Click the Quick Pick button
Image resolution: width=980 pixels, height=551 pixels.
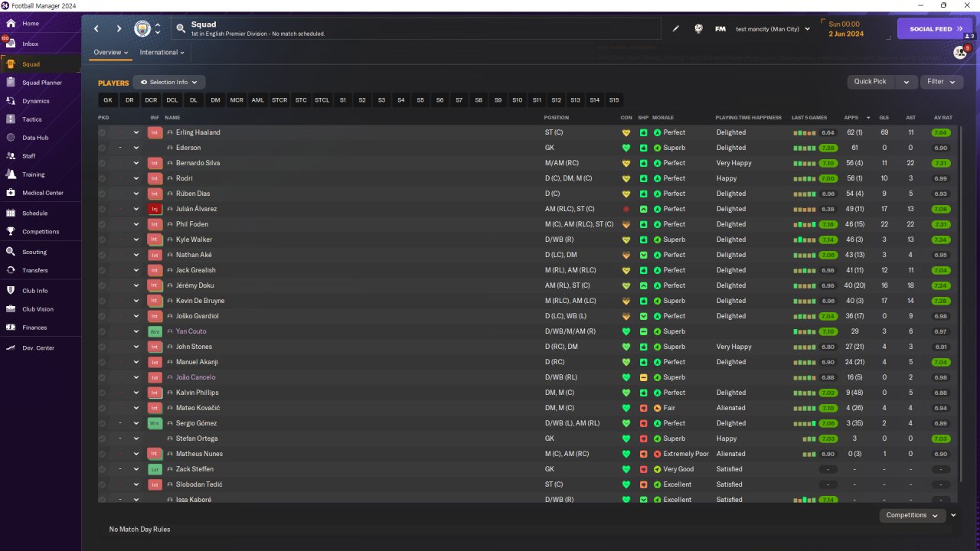tap(871, 82)
